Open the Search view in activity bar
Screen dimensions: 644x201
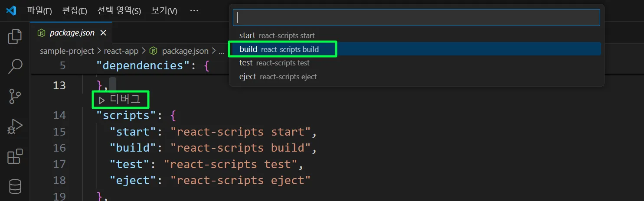(x=15, y=66)
